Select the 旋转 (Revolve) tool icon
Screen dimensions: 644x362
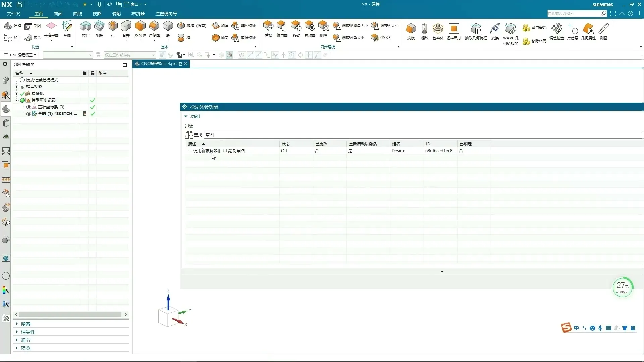(99, 26)
